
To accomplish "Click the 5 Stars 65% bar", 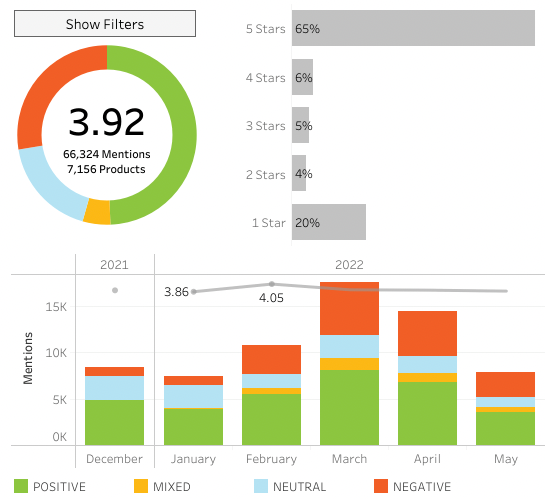I will (x=413, y=28).
